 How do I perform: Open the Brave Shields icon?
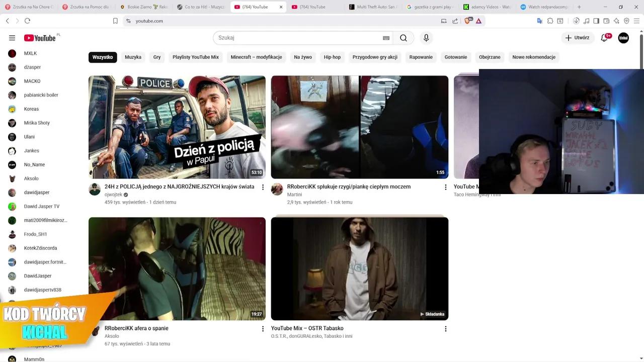(468, 21)
